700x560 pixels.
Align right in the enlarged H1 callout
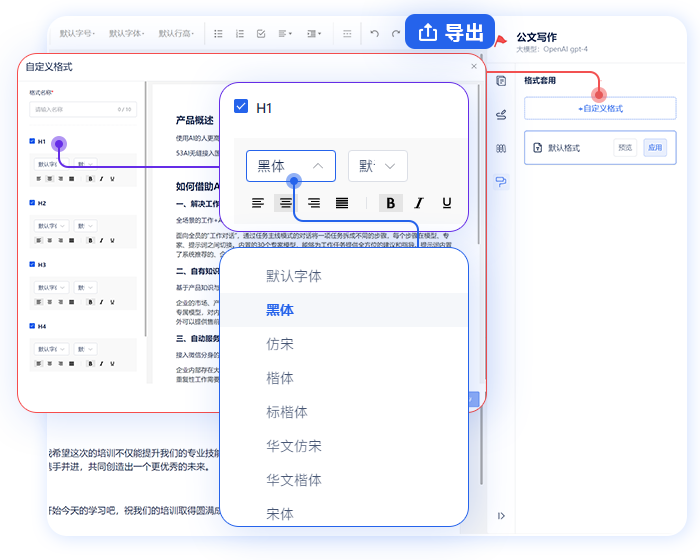tap(314, 203)
